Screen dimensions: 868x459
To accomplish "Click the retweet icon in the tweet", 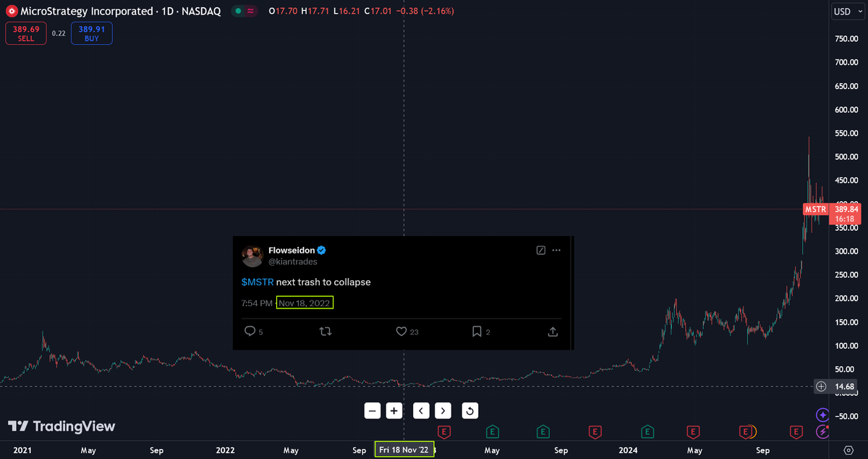I will click(325, 332).
